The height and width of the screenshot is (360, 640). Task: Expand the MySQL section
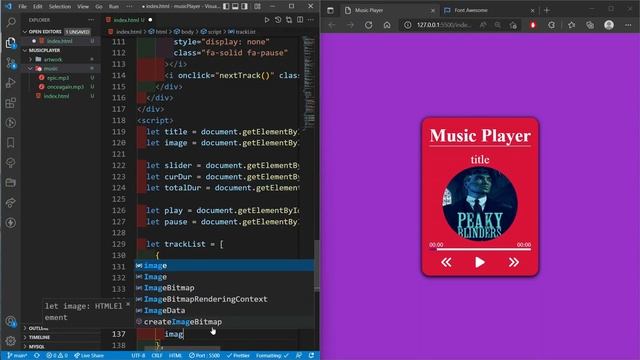(x=36, y=347)
